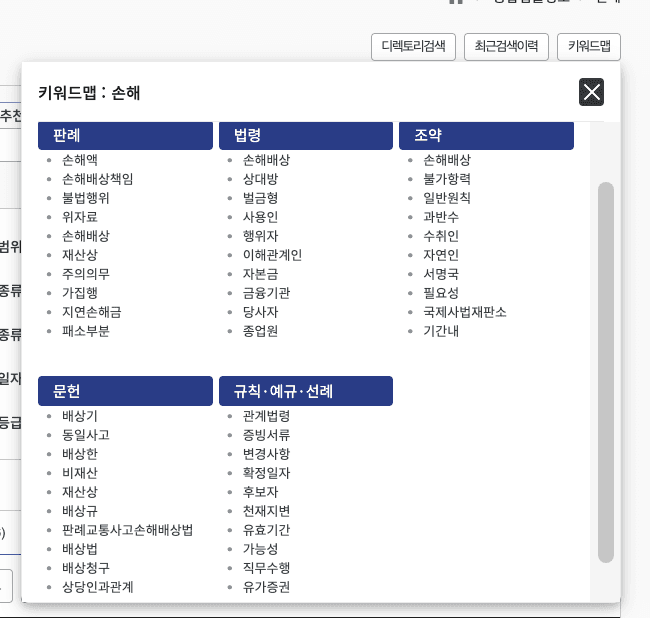Click keyword 이해관계인
The width and height of the screenshot is (650, 618).
tap(272, 255)
